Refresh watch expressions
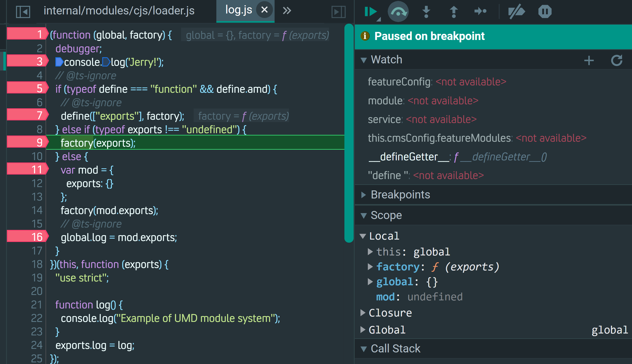Screen dimensions: 632x364 [616, 60]
